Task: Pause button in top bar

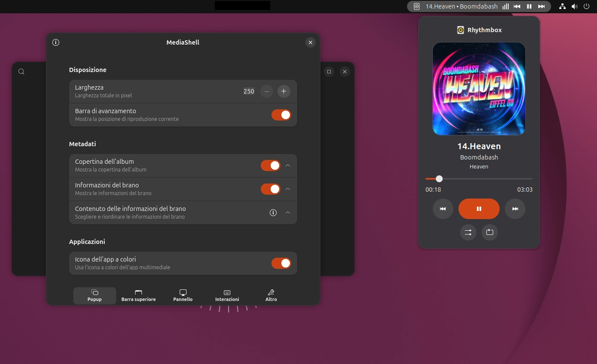Action: 529,6
